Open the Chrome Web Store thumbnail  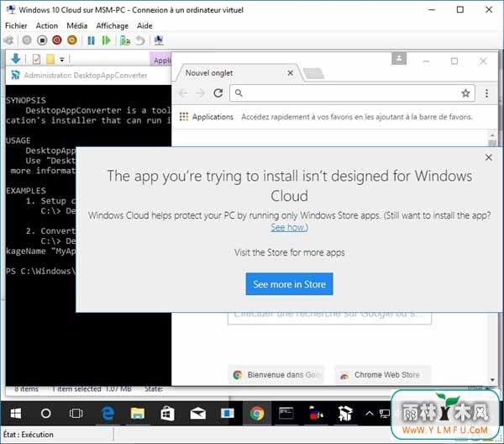coord(382,375)
